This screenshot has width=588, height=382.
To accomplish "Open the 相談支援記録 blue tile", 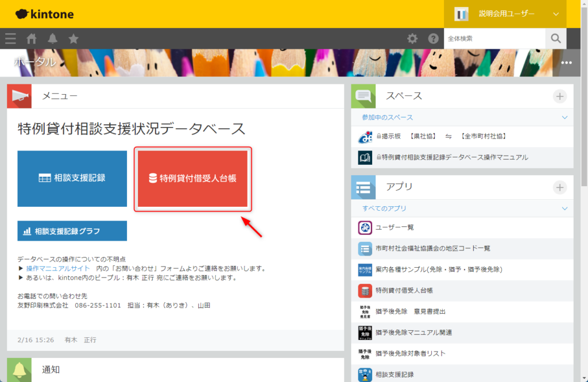I will [x=72, y=178].
